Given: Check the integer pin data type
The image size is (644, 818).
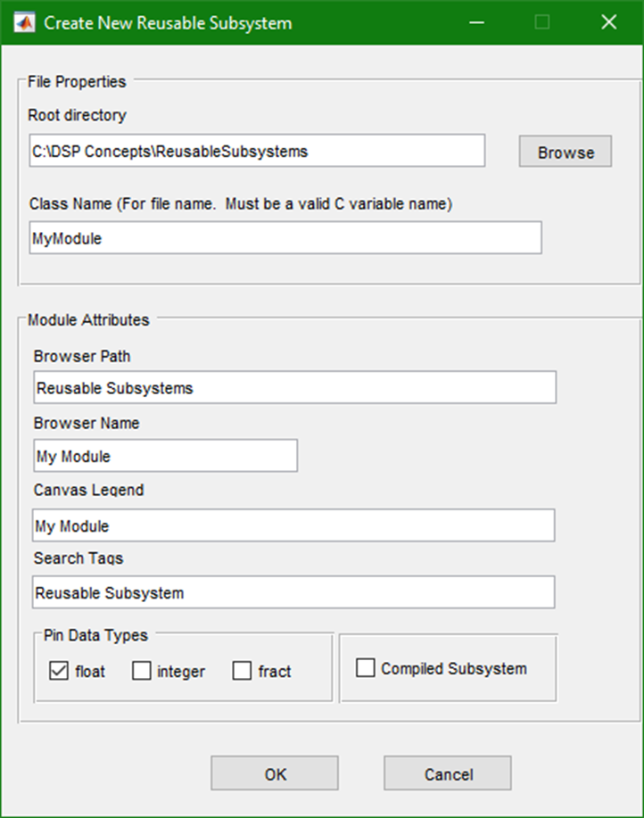Looking at the screenshot, I should tap(142, 672).
